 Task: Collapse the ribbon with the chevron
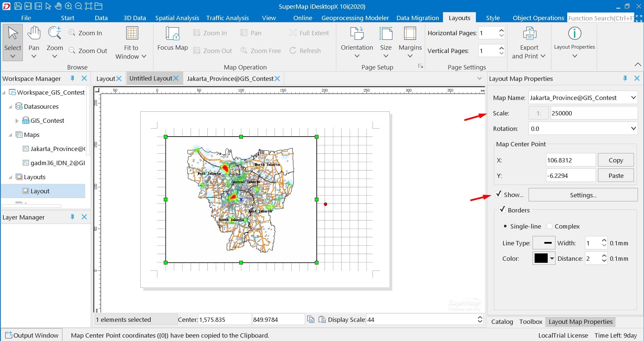(x=638, y=64)
